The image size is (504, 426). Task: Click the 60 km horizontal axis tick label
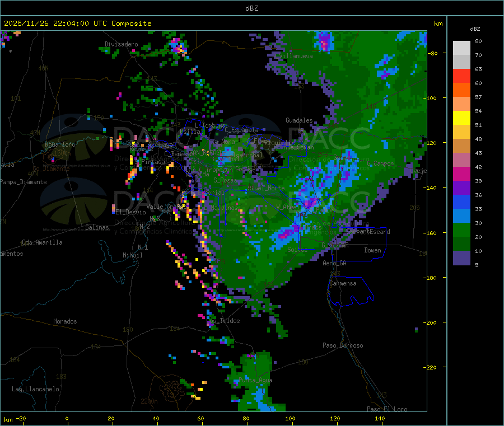(200, 418)
